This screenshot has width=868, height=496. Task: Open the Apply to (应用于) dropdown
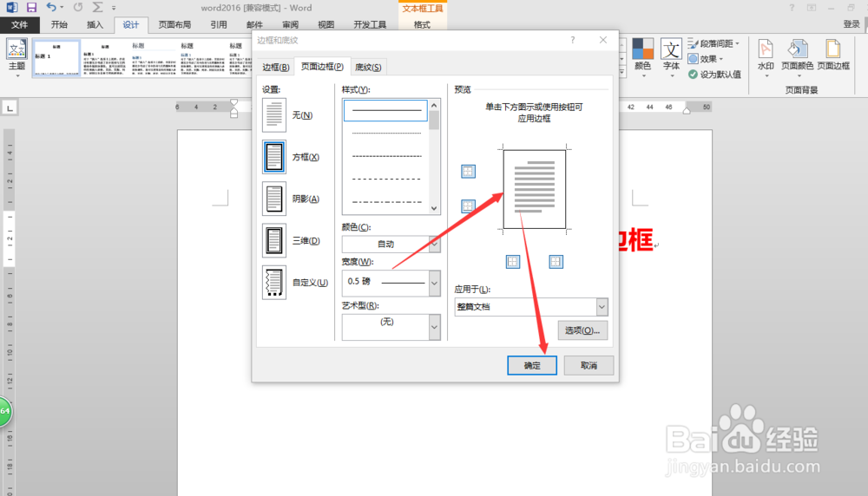[602, 306]
